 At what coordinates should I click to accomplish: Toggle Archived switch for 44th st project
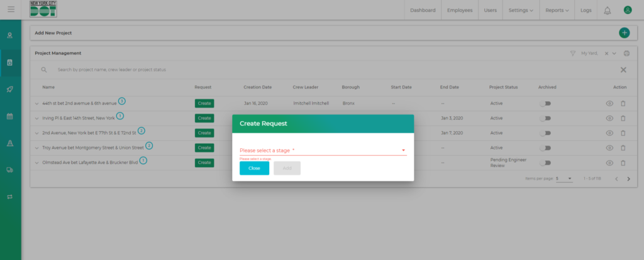coord(545,103)
